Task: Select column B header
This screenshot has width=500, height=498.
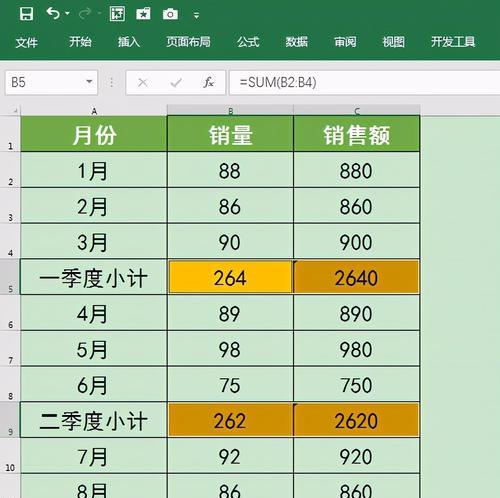Action: [230, 110]
